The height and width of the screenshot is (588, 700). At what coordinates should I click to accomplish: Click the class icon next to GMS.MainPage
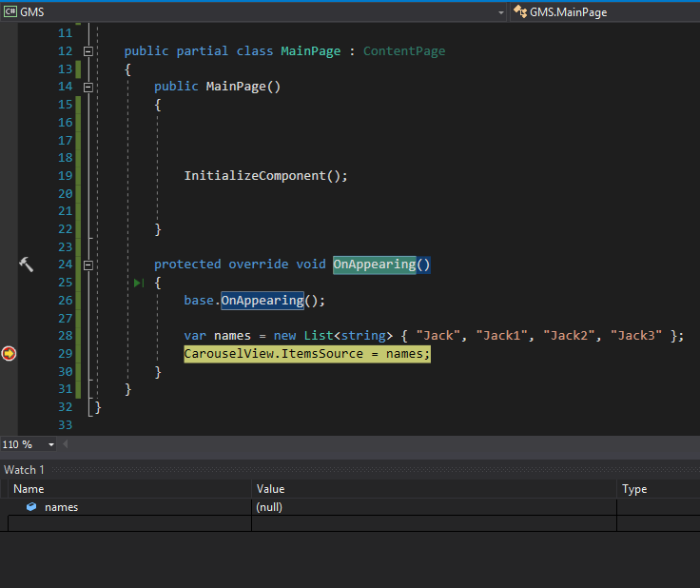(520, 12)
